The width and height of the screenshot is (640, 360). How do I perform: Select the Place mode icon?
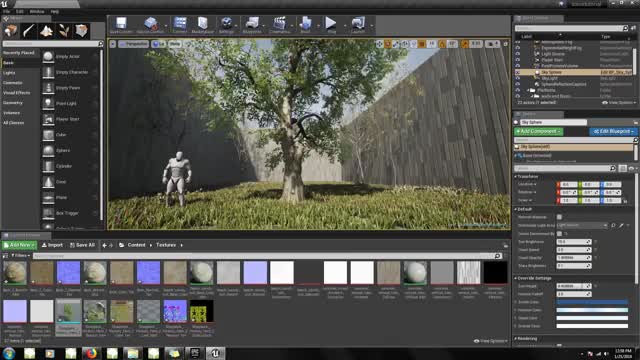point(10,31)
